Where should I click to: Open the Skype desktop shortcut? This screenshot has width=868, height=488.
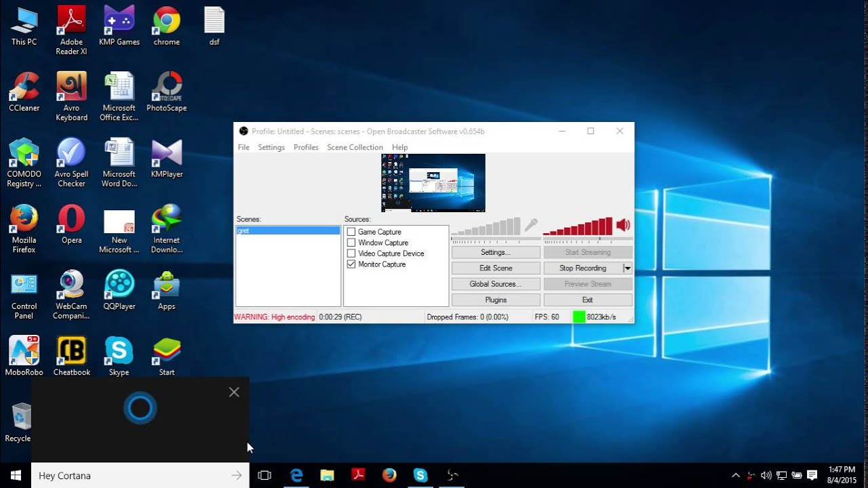tap(119, 356)
